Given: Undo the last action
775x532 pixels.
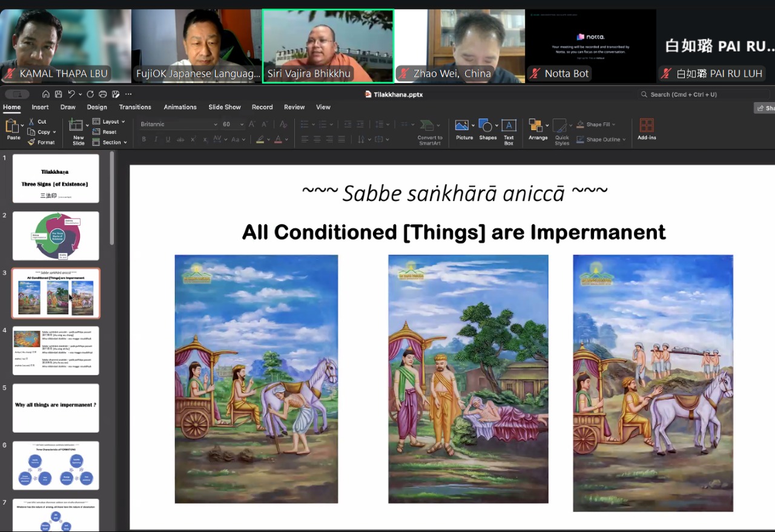Looking at the screenshot, I should 71,94.
